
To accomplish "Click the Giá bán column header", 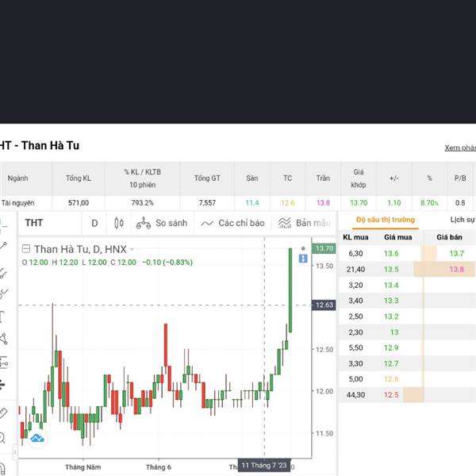I will [449, 237].
